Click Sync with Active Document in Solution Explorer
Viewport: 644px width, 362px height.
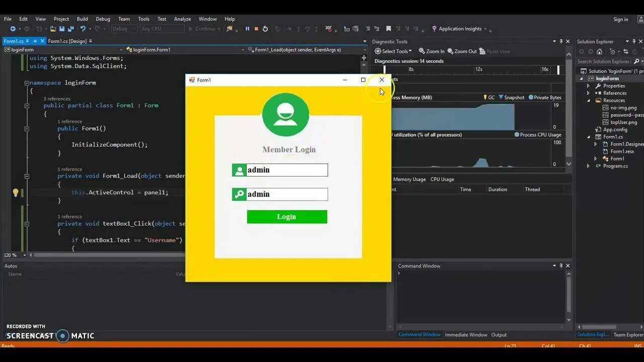pos(625,51)
